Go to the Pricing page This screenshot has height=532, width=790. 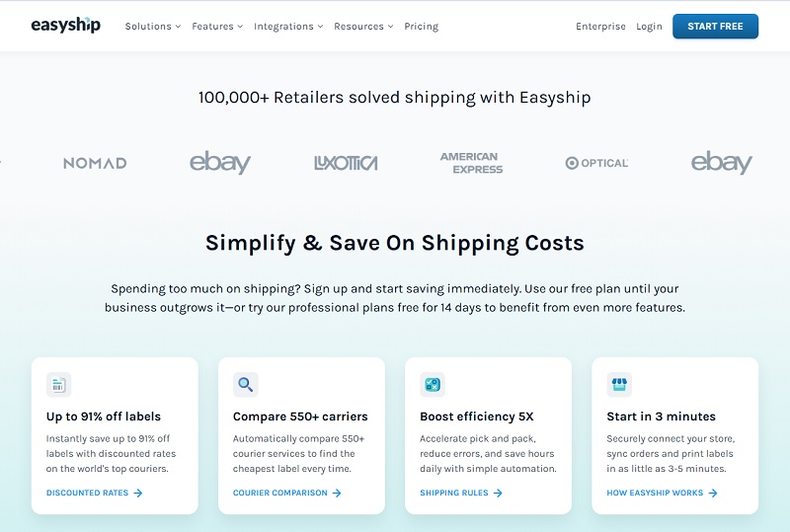click(422, 27)
